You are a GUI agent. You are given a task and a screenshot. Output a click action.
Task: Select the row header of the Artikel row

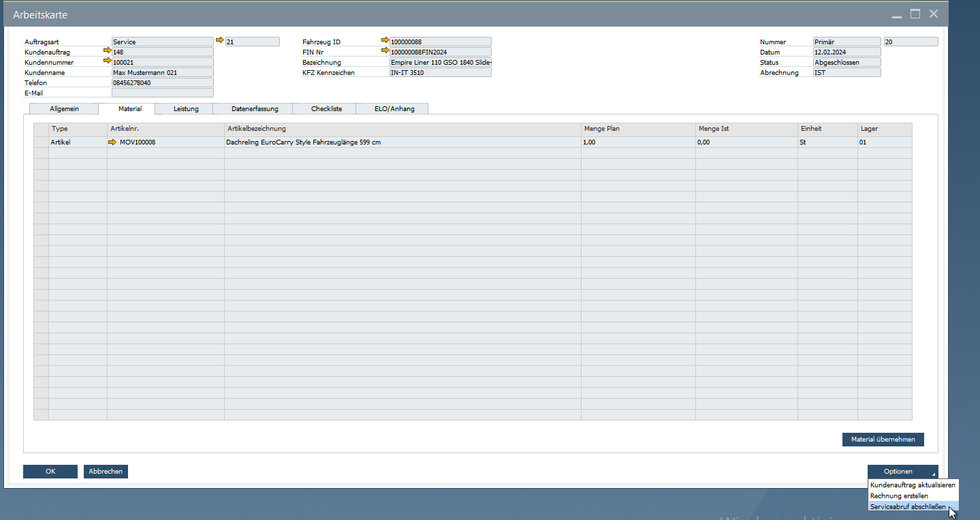[x=41, y=142]
